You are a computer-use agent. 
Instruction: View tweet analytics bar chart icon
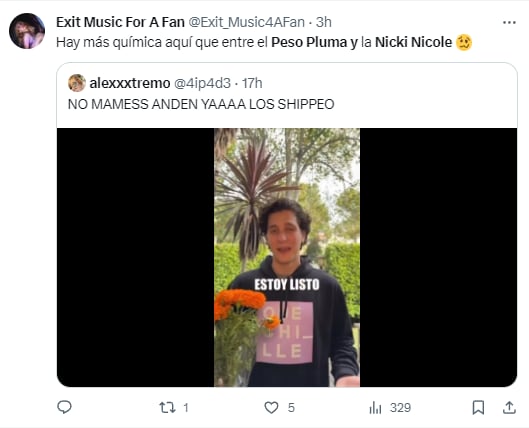click(x=375, y=407)
